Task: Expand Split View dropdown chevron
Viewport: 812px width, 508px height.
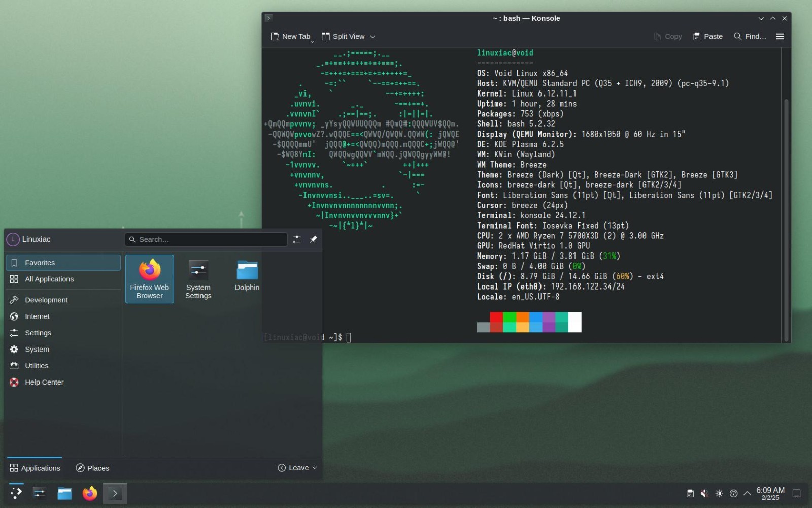Action: coord(373,37)
